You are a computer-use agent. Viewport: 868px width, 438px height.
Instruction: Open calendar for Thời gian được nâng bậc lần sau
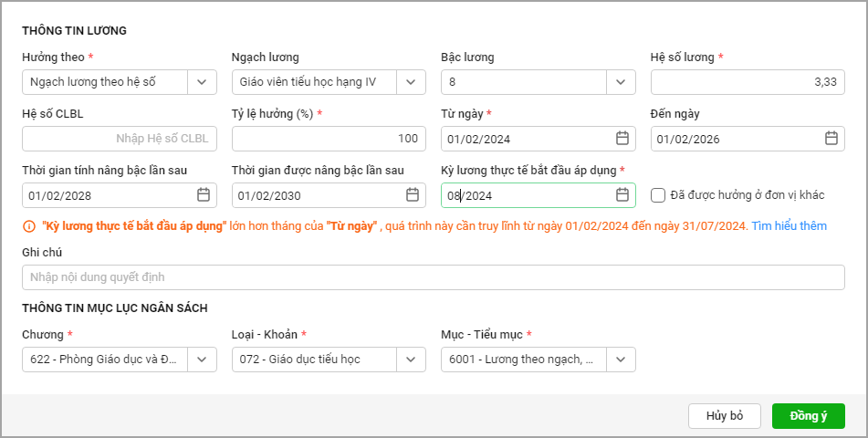coord(413,195)
